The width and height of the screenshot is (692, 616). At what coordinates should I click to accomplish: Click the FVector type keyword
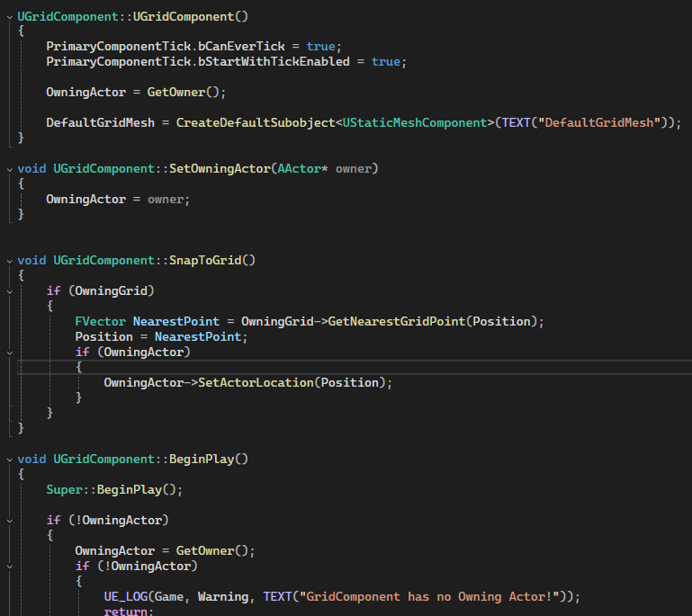tap(100, 321)
